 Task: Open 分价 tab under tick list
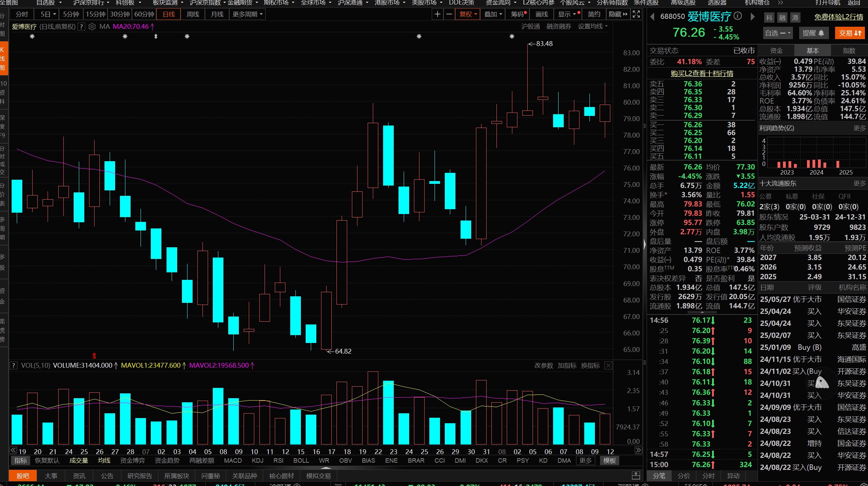pyautogui.click(x=684, y=476)
